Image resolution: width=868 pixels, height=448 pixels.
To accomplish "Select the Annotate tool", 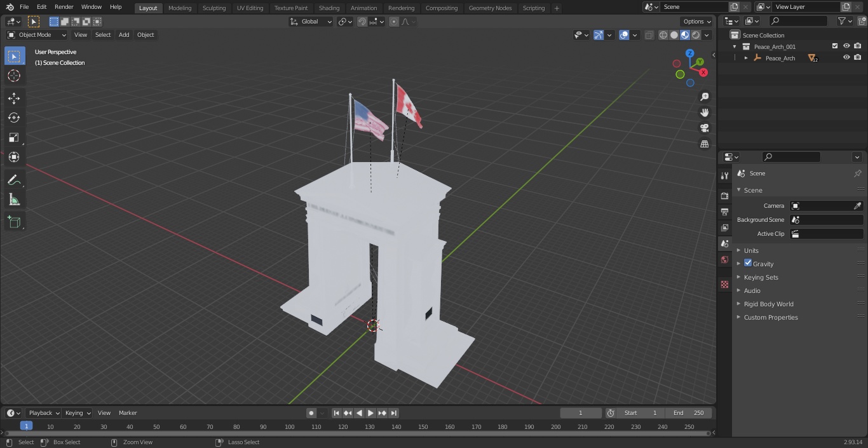I will [14, 180].
